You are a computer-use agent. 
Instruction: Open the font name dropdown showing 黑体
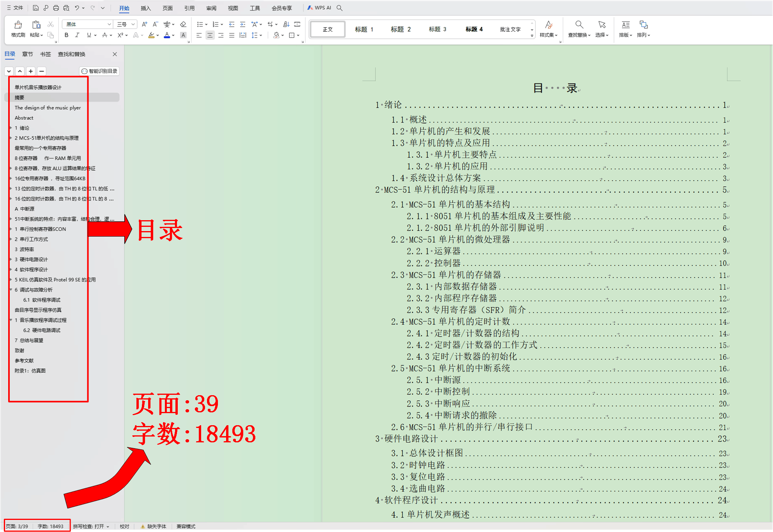coord(109,24)
